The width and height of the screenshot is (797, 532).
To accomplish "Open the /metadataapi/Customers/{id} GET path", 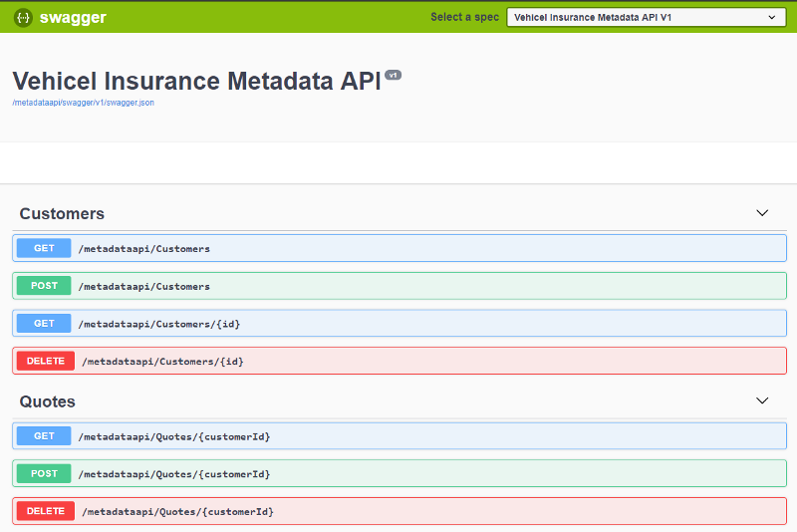I will 159,324.
